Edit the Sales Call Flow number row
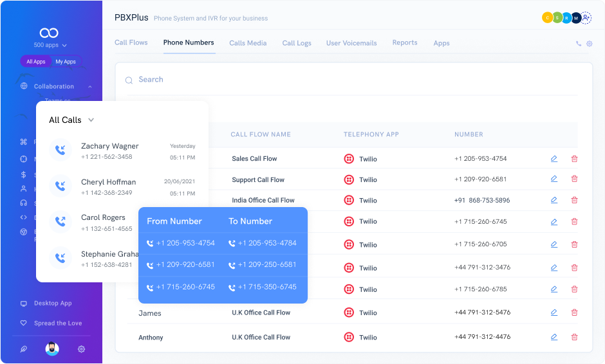 tap(554, 159)
